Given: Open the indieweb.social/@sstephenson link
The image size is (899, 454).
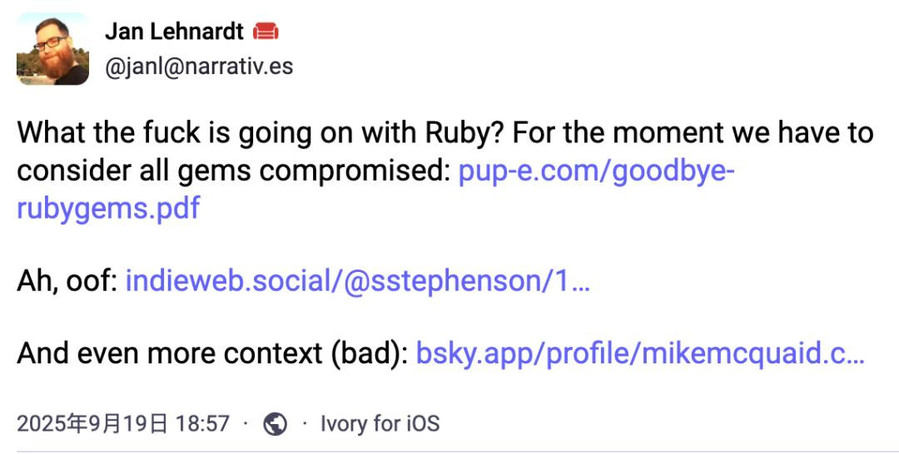Looking at the screenshot, I should pyautogui.click(x=357, y=281).
